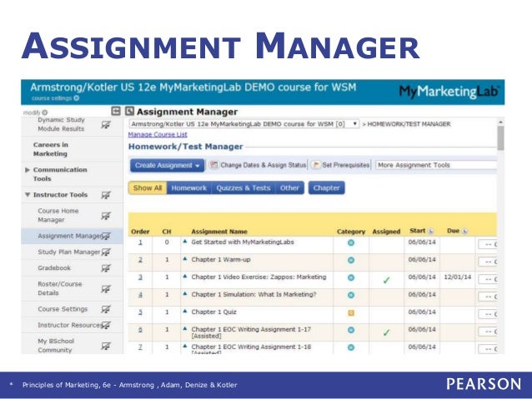Open Study Plan Manager in sidebar

point(69,252)
